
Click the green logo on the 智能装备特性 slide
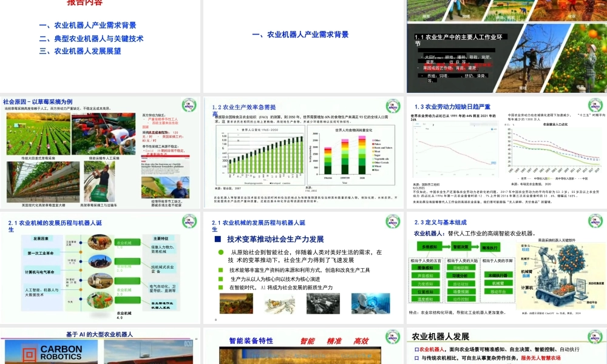393,337
